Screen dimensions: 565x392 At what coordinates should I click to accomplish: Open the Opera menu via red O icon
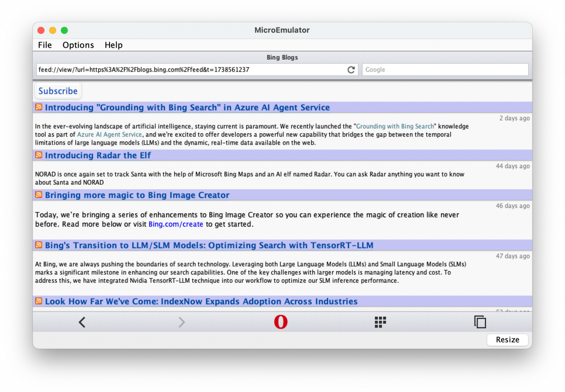pos(281,322)
